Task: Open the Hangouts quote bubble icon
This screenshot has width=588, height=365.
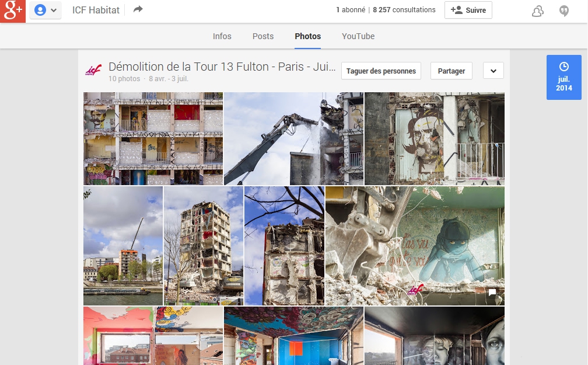Action: 564,11
